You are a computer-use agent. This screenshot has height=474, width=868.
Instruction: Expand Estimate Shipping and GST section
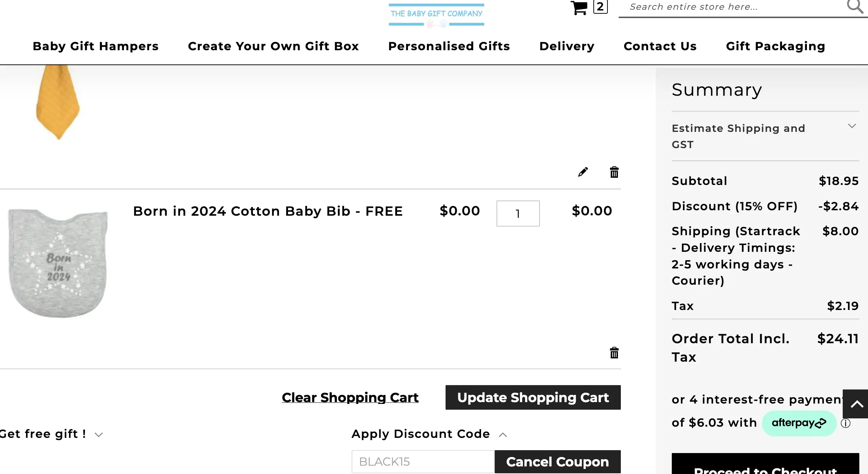765,136
